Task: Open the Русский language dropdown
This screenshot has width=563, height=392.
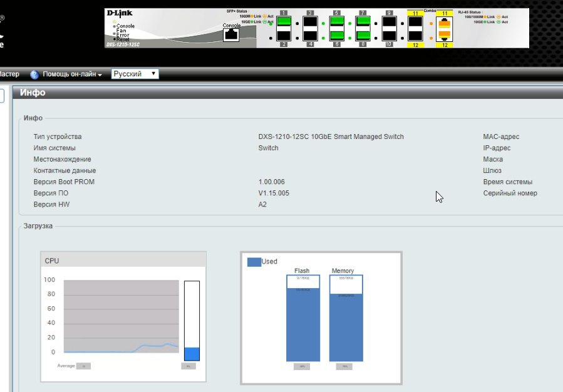Action: 135,74
